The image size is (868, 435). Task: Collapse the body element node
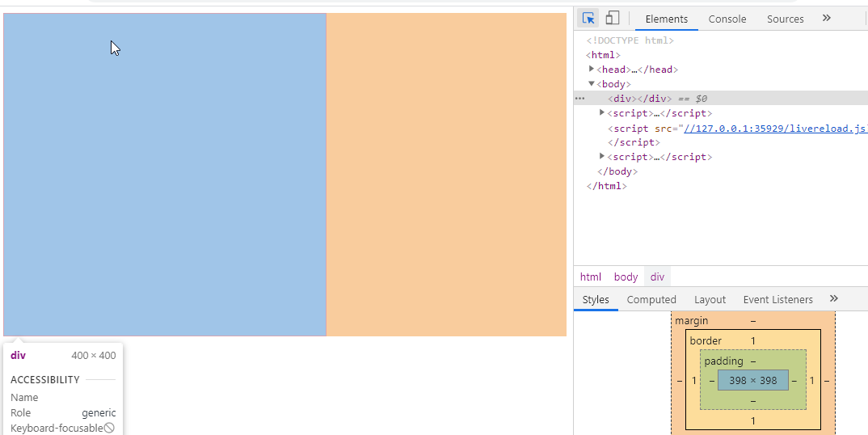592,83
